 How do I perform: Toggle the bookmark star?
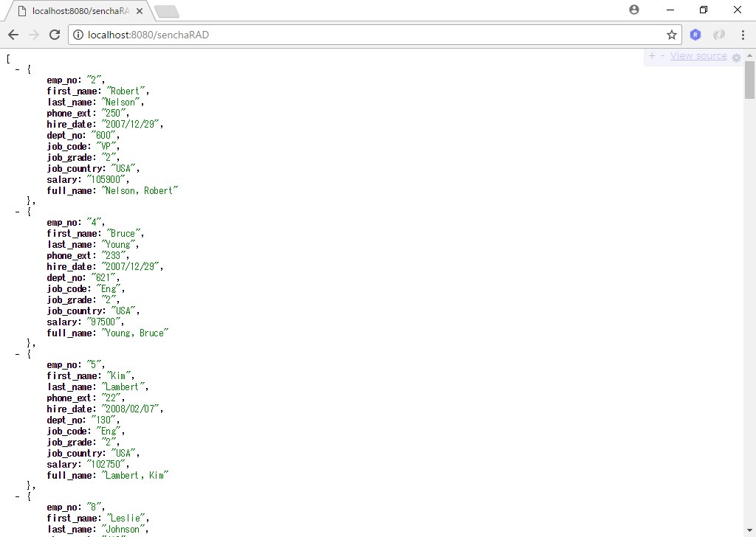673,34
